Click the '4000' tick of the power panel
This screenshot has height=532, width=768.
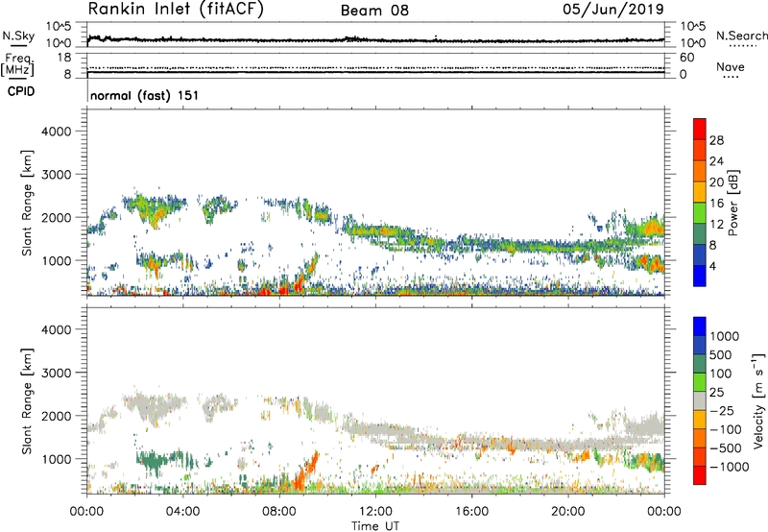[x=56, y=132]
